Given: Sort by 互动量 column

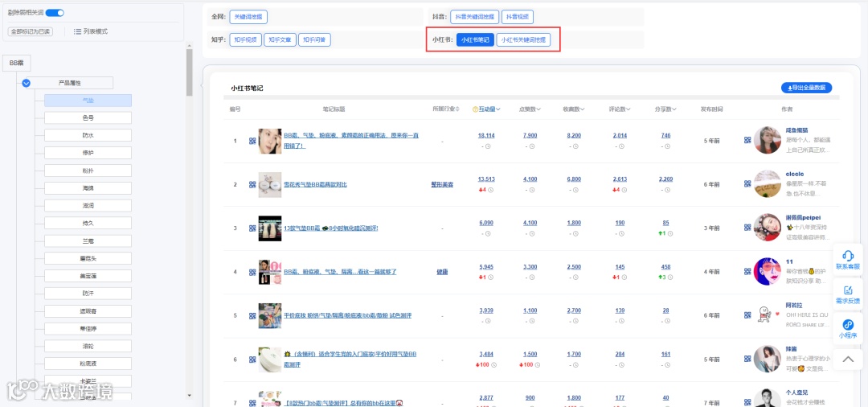Looking at the screenshot, I should tap(489, 109).
